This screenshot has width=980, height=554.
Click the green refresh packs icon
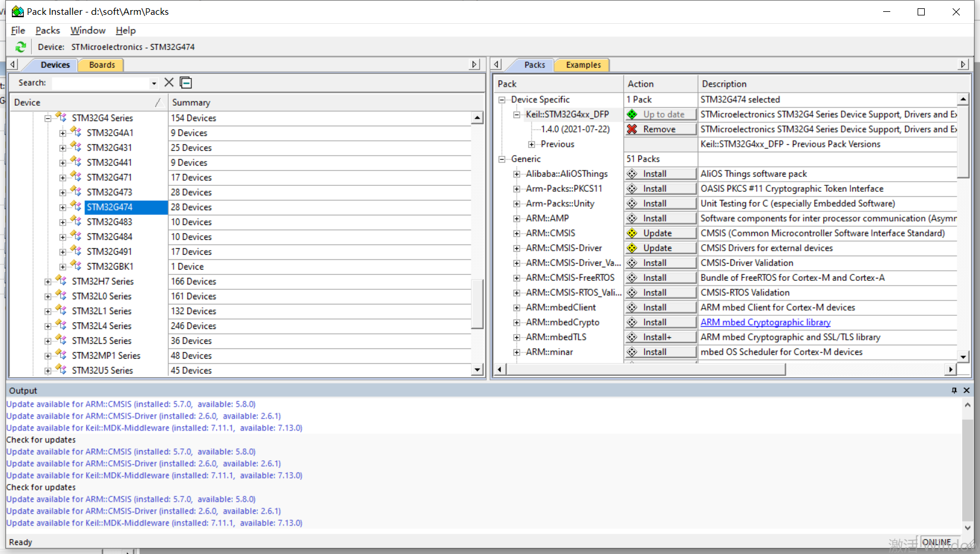[x=21, y=47]
